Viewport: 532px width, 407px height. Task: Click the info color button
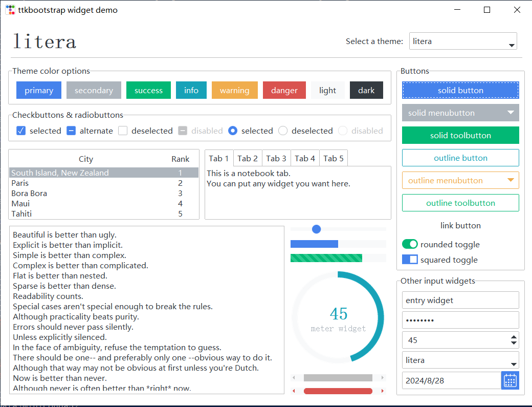[191, 90]
